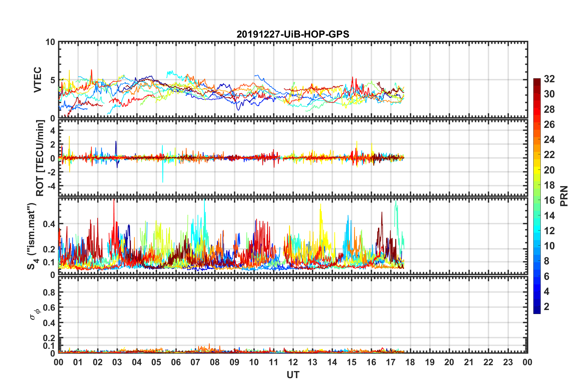Click ROT axis tick 4
Image resolution: width=586 pixels, height=392 pixels.
[53, 131]
